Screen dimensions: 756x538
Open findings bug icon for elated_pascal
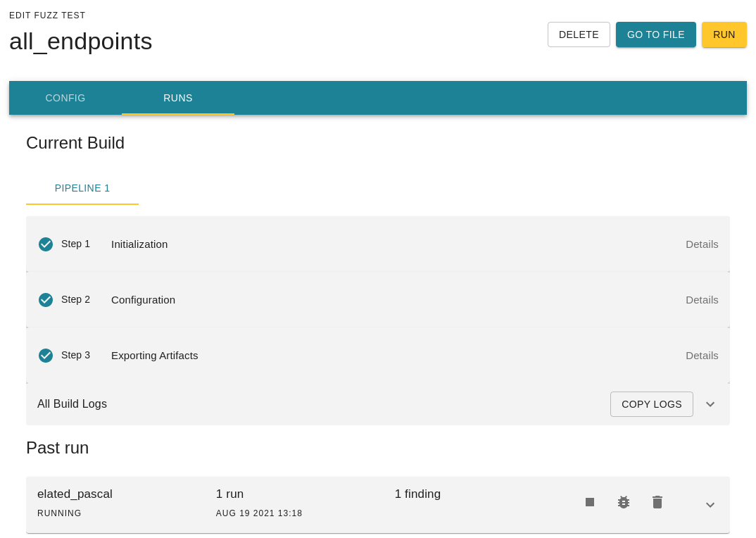coord(624,502)
